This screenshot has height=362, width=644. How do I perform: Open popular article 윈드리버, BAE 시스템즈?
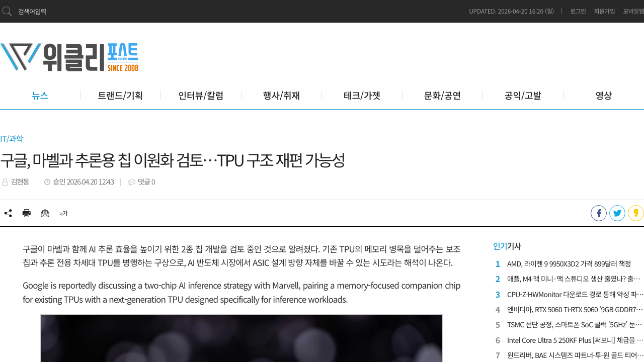(x=575, y=355)
